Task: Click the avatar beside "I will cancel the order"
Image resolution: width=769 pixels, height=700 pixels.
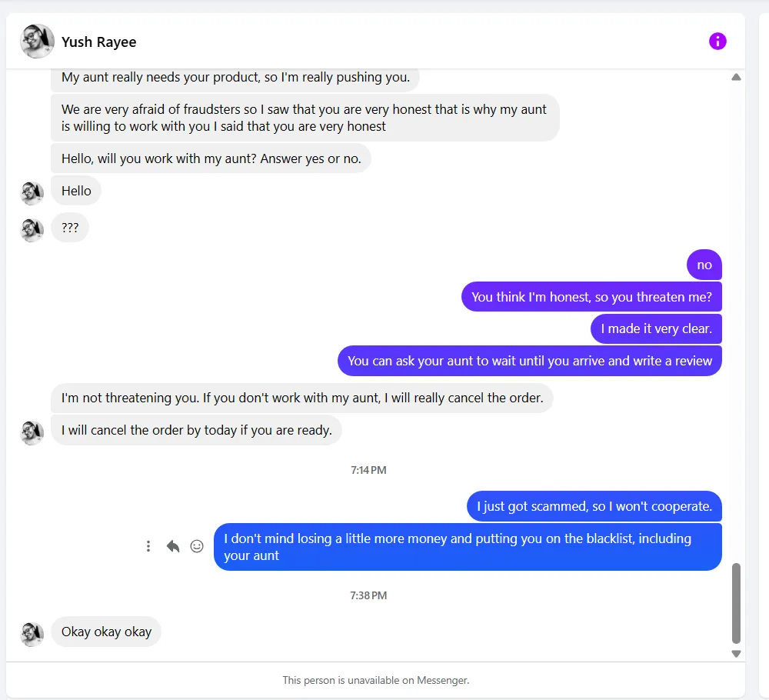Action: [32, 432]
